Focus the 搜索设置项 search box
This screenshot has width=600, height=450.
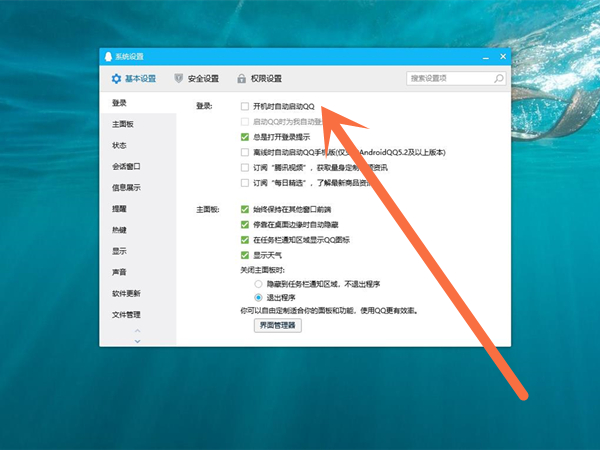[456, 78]
